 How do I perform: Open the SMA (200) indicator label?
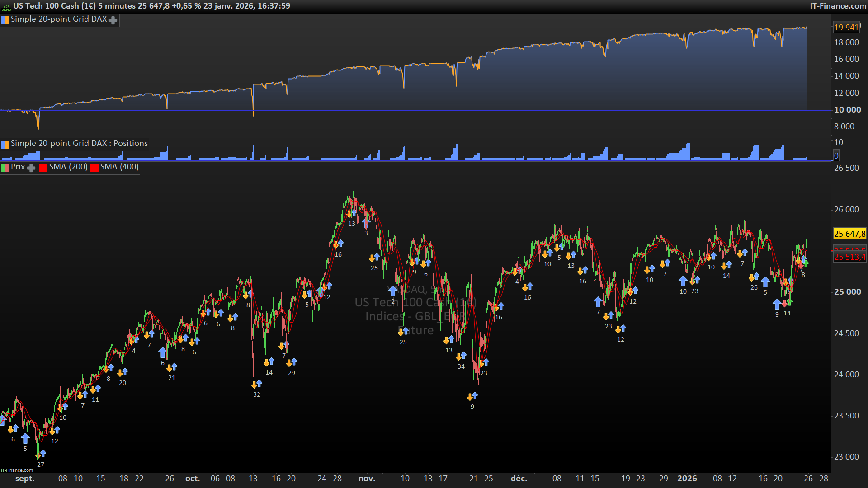(68, 167)
